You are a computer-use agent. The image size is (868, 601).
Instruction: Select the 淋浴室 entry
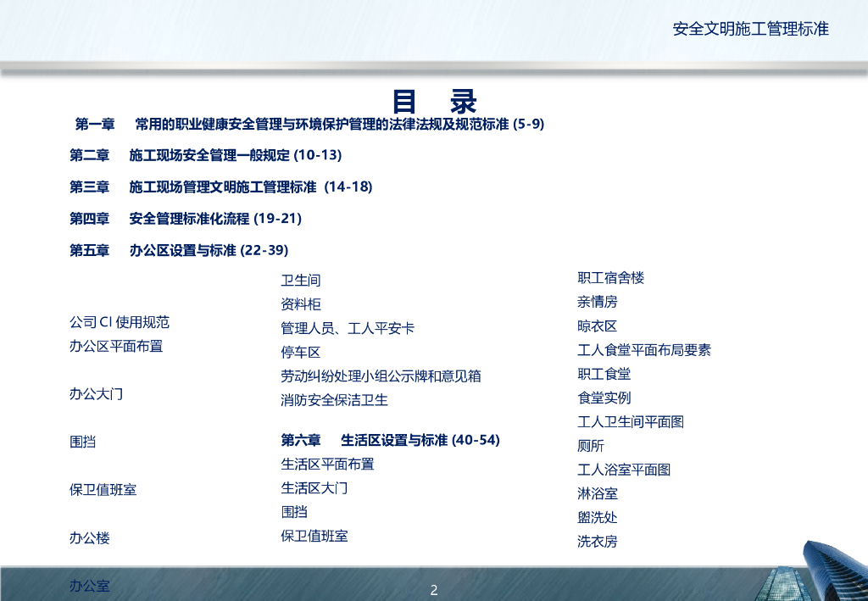click(x=598, y=493)
